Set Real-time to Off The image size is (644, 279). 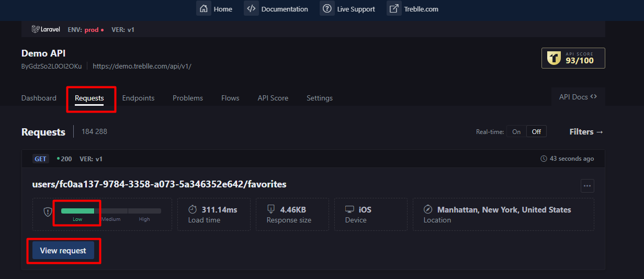[x=536, y=132]
